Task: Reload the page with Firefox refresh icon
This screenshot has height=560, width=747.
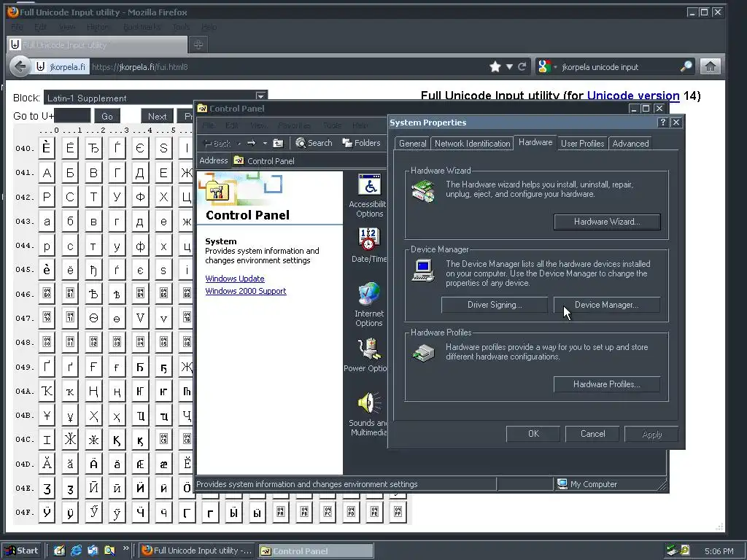Action: coord(522,66)
